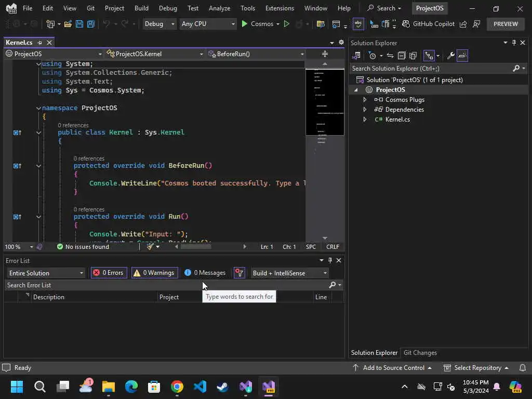The height and width of the screenshot is (399, 532).
Task: Open the Extensions menu
Action: click(x=280, y=8)
